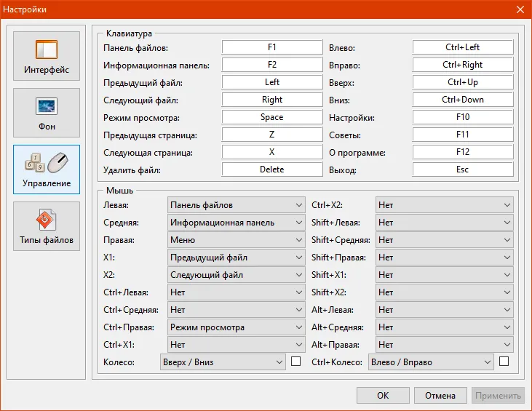
Task: Open the Интерфейс settings section
Action: [x=47, y=56]
